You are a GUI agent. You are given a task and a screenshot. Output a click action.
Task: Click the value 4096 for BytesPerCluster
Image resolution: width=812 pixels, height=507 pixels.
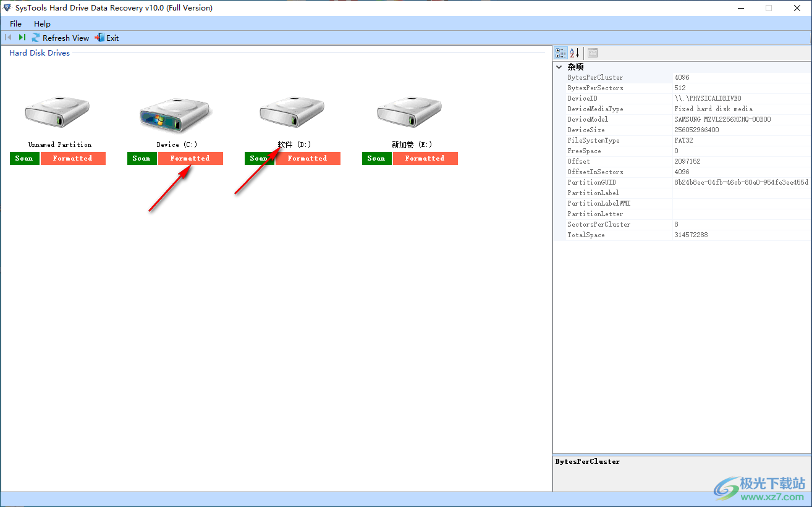[x=682, y=78]
